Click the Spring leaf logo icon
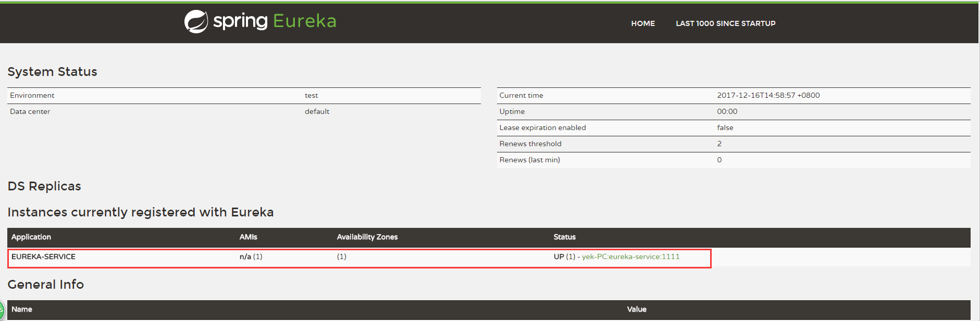The height and width of the screenshot is (321, 980). point(196,22)
